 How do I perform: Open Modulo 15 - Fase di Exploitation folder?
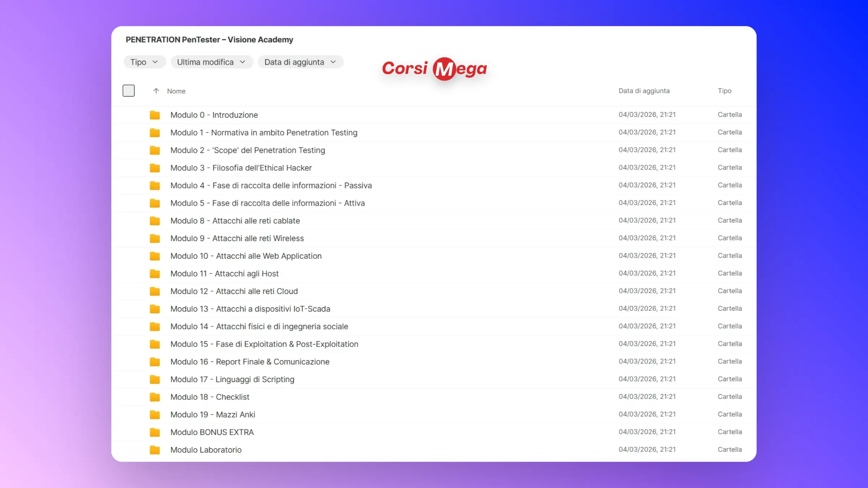[264, 344]
